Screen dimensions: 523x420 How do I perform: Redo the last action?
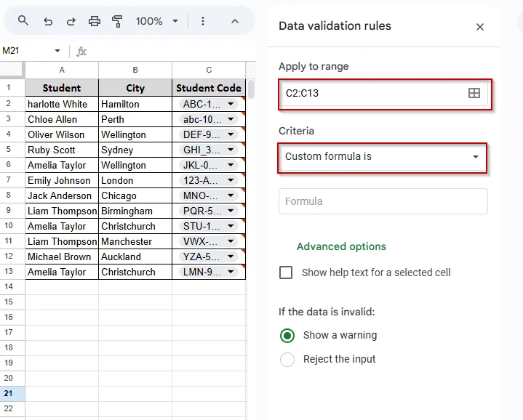tap(71, 22)
